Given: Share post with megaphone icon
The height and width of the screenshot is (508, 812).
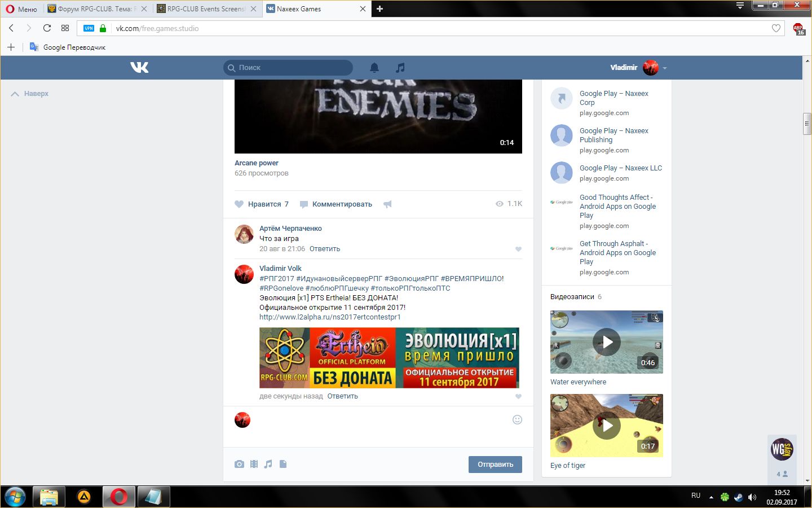Looking at the screenshot, I should click(x=387, y=204).
